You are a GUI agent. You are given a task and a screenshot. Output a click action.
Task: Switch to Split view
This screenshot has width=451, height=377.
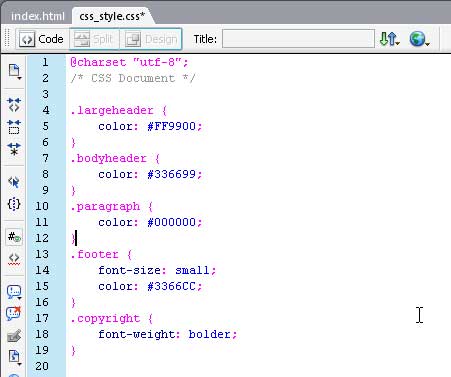click(x=94, y=39)
